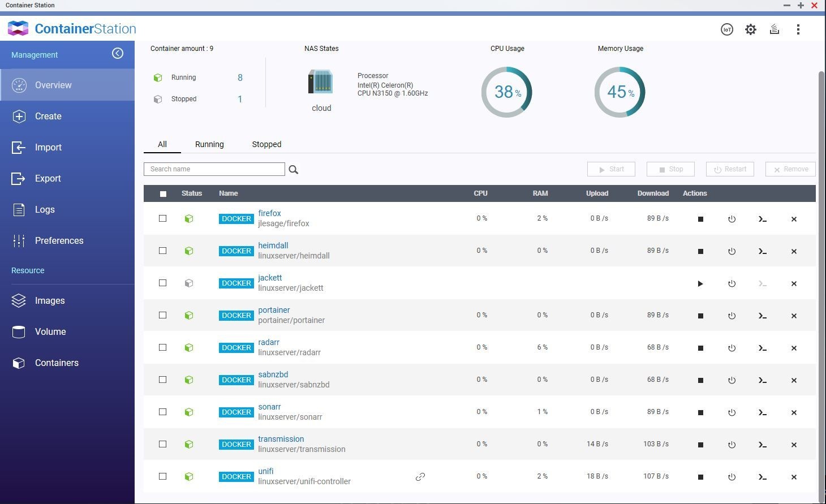Viewport: 826px width, 504px height.
Task: Click the CPU Usage 38% gauge
Action: (506, 92)
